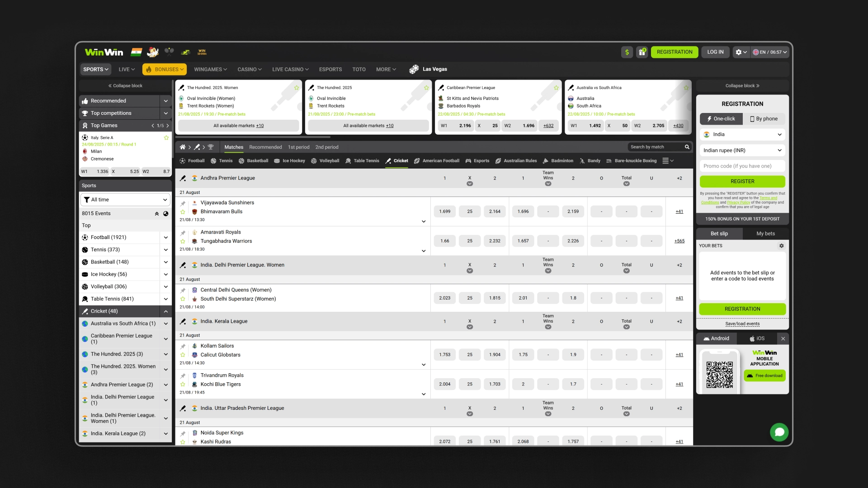Click the home icon in breadcrumb
This screenshot has width=868, height=488.
point(183,147)
